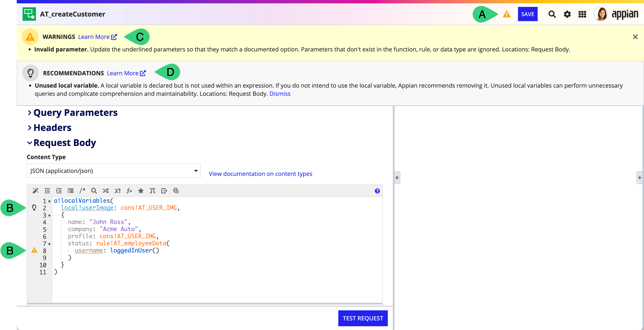Image resolution: width=644 pixels, height=330 pixels.
Task: Click the x! icon in editor toolbar
Action: click(x=117, y=191)
